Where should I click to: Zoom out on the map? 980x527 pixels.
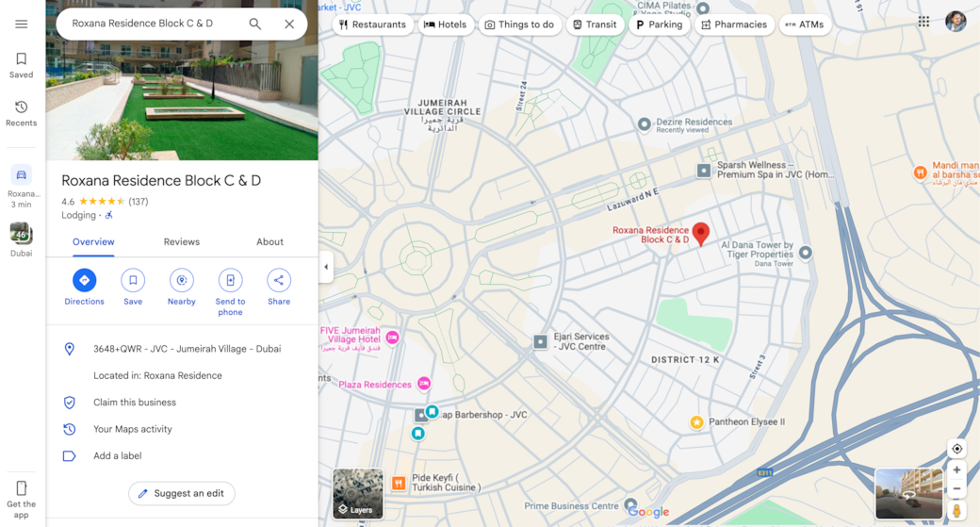coord(956,489)
